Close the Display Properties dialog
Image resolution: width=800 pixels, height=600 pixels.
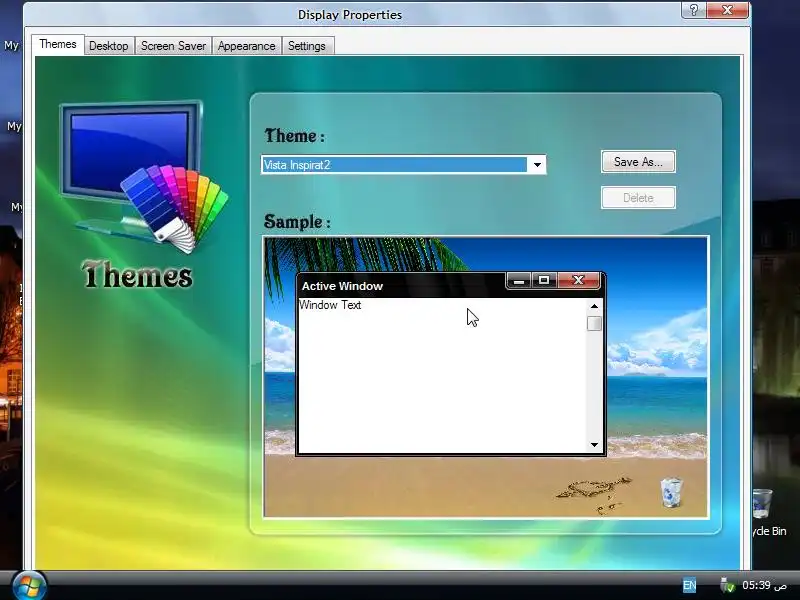tap(728, 10)
